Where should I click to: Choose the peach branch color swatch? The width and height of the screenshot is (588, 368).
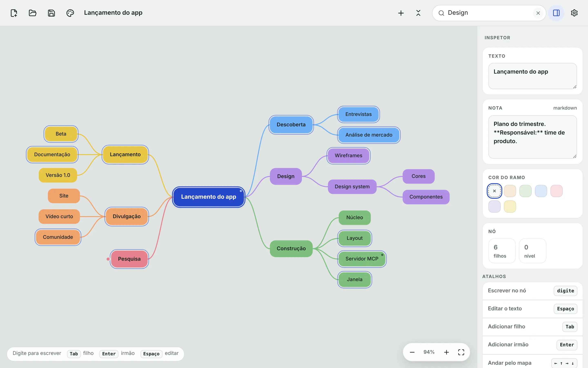[x=510, y=191]
